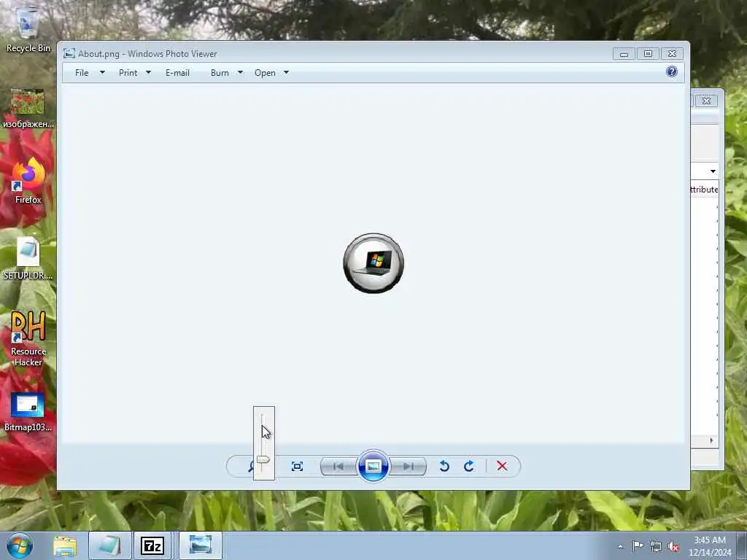Switch to the notepad-like taskbar app
This screenshot has width=747, height=560.
pyautogui.click(x=109, y=545)
